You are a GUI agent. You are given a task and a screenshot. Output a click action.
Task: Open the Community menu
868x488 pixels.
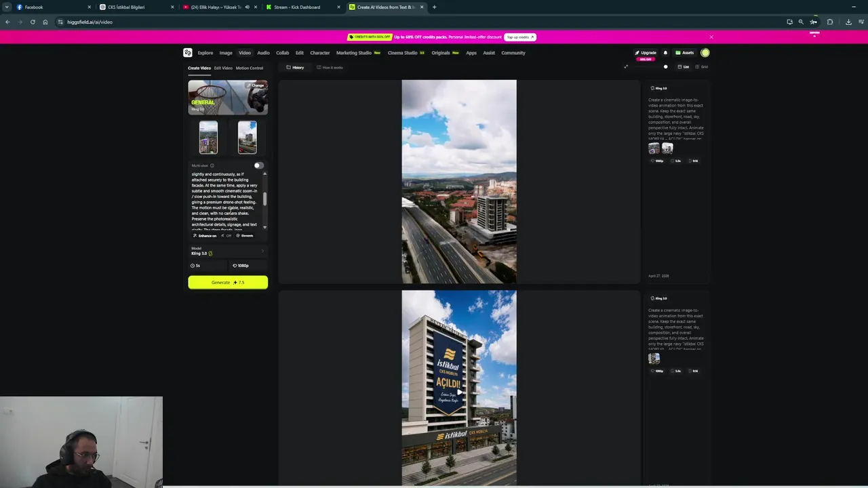point(513,53)
